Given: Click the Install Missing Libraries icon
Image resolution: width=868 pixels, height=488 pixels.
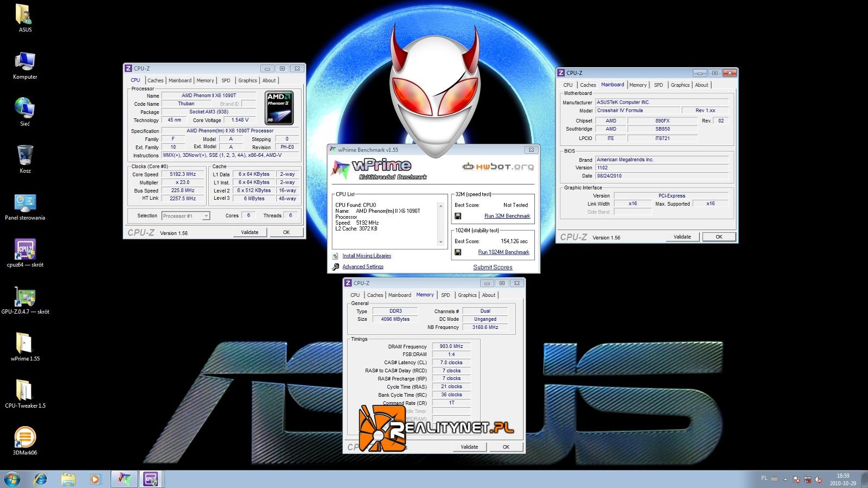Looking at the screenshot, I should click(336, 256).
